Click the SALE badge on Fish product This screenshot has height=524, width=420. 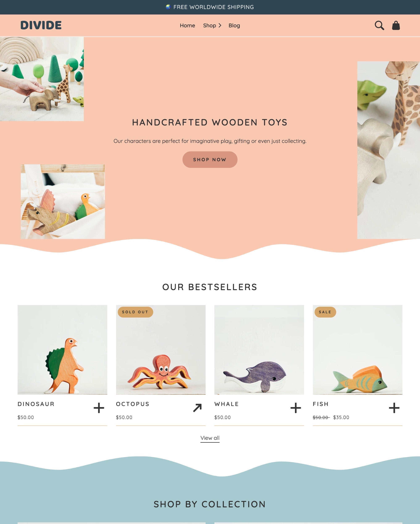pos(325,312)
